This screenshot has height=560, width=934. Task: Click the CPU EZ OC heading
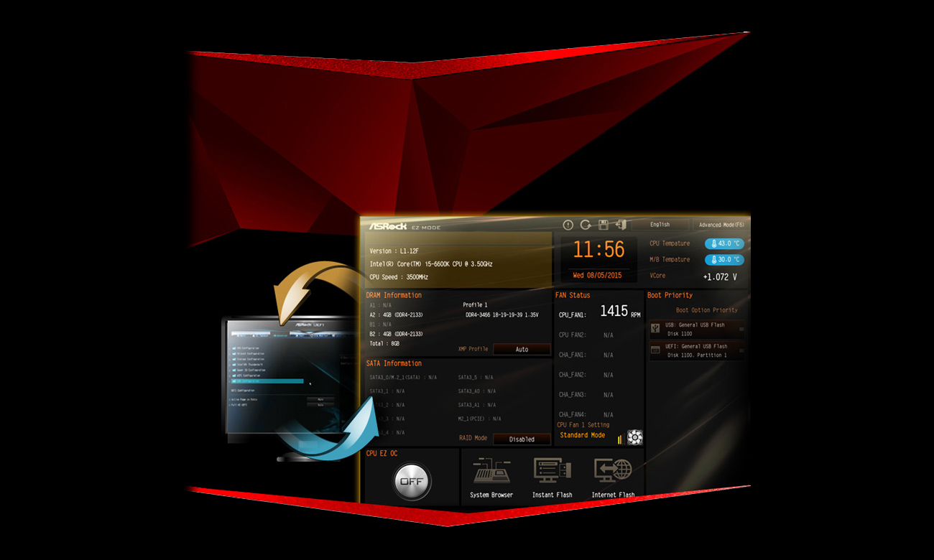[x=382, y=453]
